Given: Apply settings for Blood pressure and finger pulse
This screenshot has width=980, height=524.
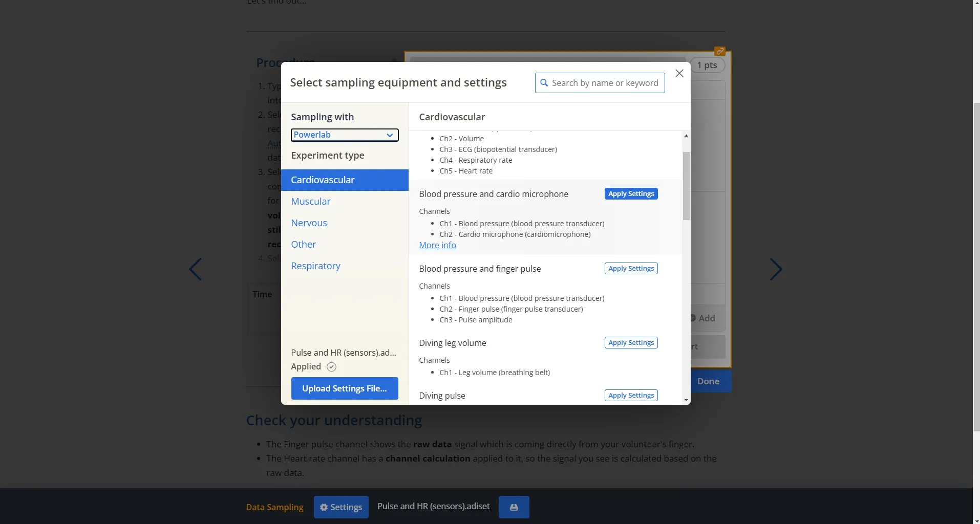Looking at the screenshot, I should click(631, 269).
